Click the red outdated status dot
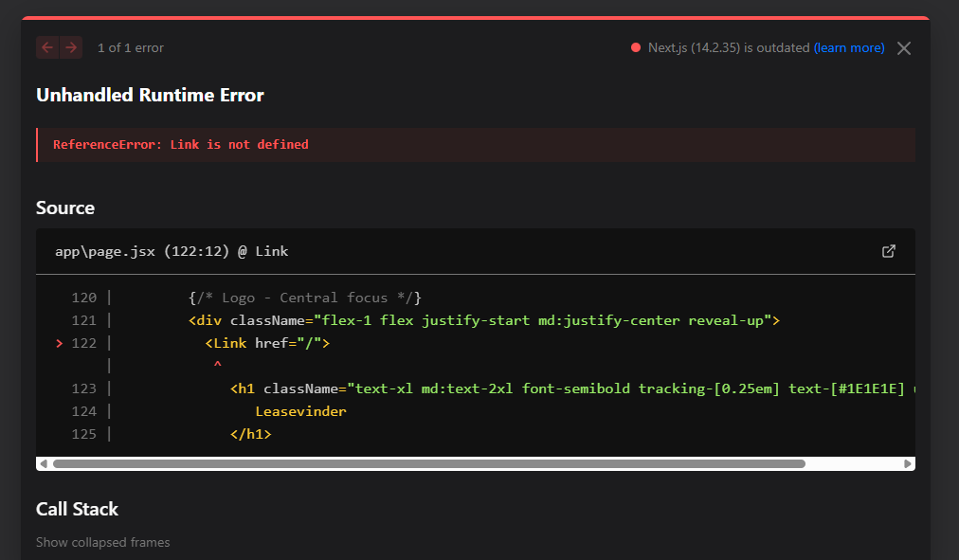The width and height of the screenshot is (959, 560). pyautogui.click(x=636, y=47)
